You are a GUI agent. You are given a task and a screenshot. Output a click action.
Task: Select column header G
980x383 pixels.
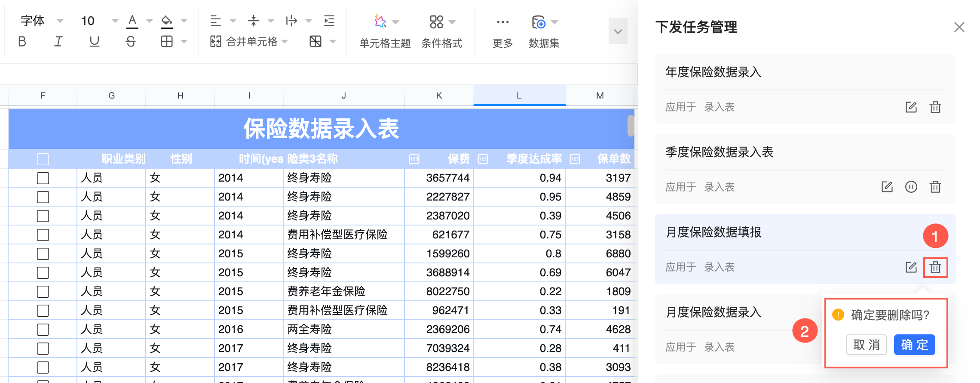point(112,96)
